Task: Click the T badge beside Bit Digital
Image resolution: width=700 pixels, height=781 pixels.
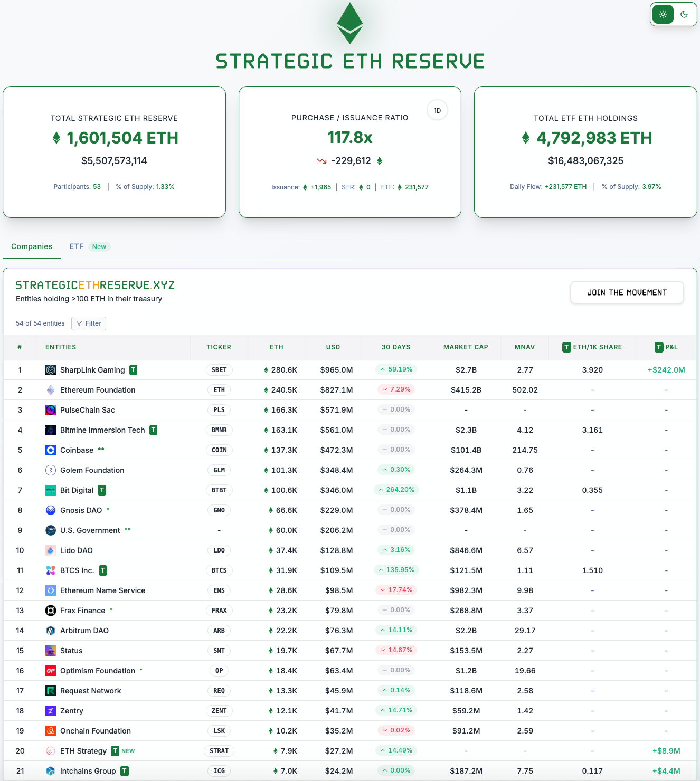Action: (102, 490)
